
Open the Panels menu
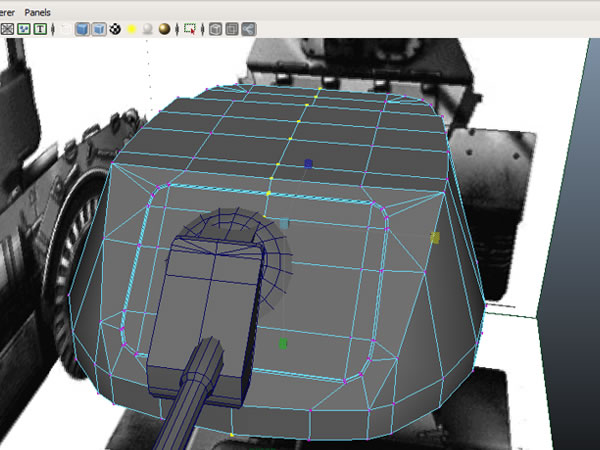pos(38,13)
